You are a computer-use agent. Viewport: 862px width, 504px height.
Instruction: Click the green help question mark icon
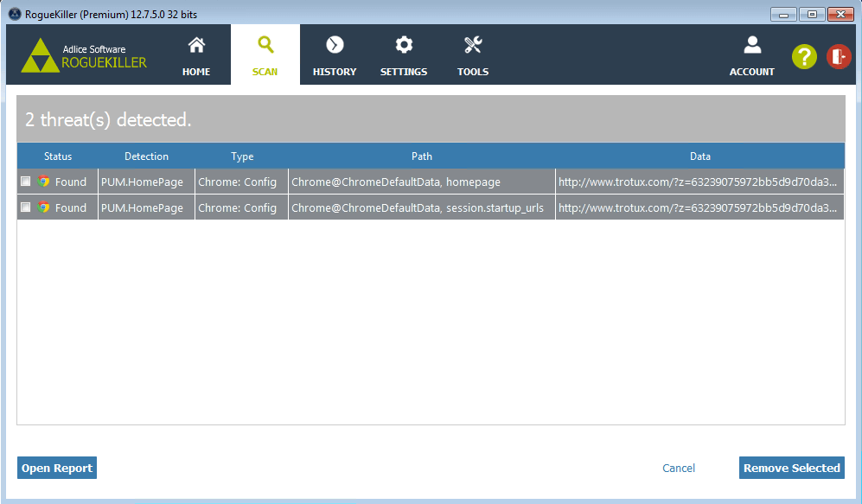click(x=804, y=57)
